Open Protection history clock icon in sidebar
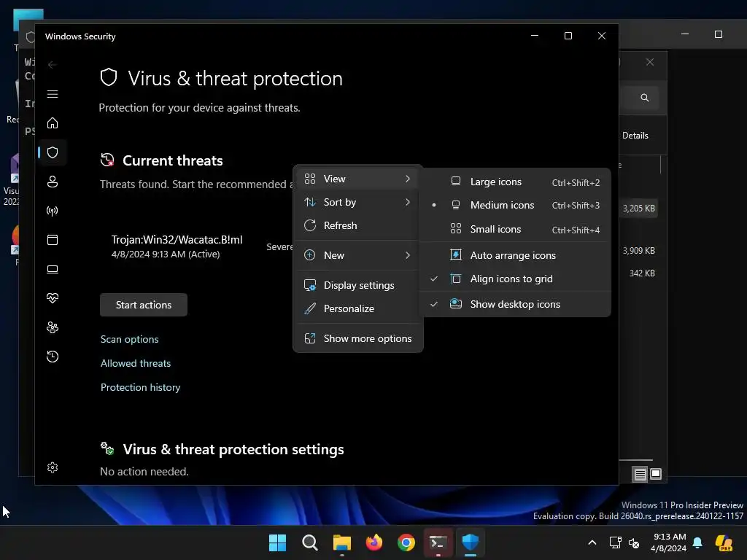Screen dimensions: 747x560 click(x=53, y=357)
